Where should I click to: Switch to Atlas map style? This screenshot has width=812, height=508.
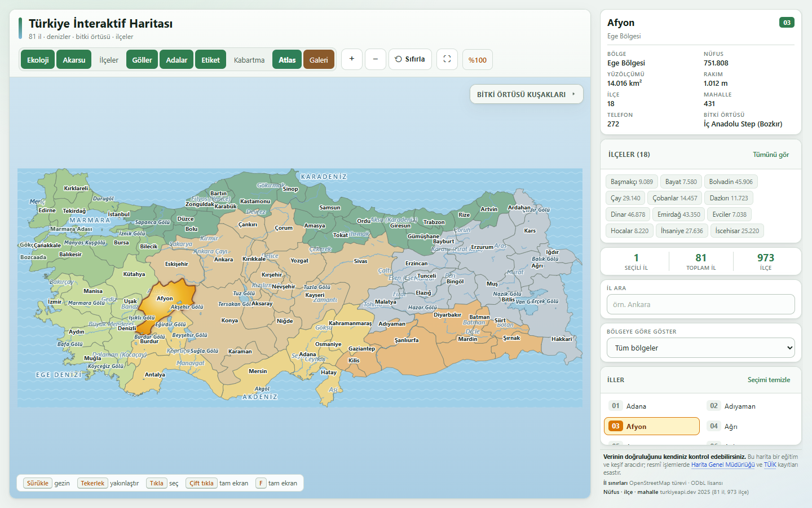287,60
